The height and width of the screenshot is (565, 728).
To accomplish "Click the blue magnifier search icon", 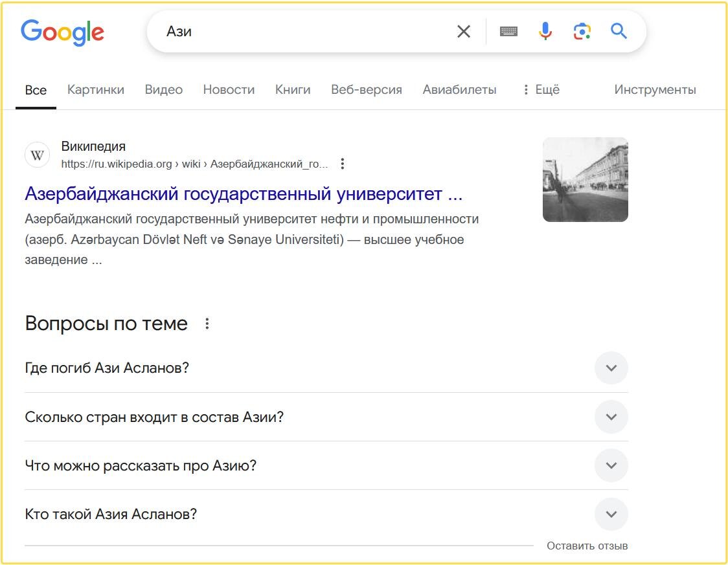I will pyautogui.click(x=619, y=32).
